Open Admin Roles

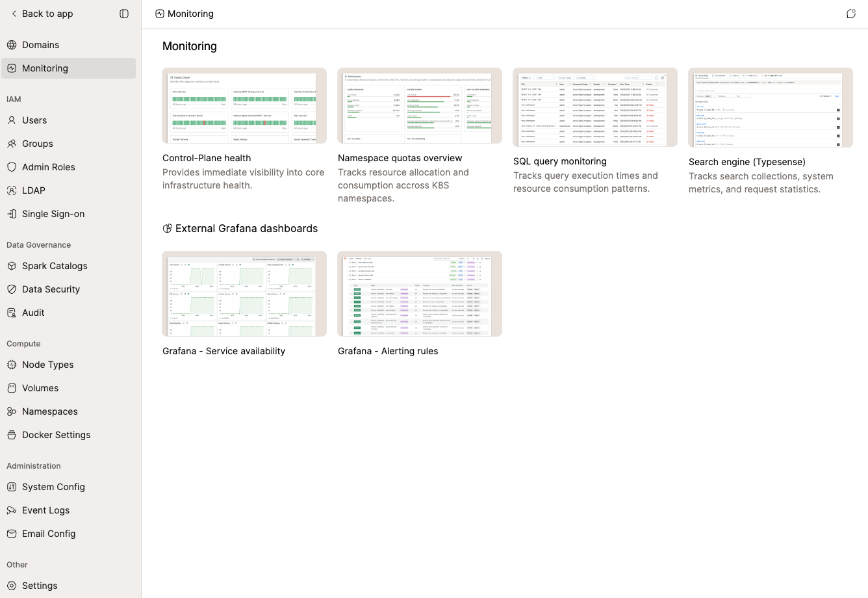[x=68, y=167]
